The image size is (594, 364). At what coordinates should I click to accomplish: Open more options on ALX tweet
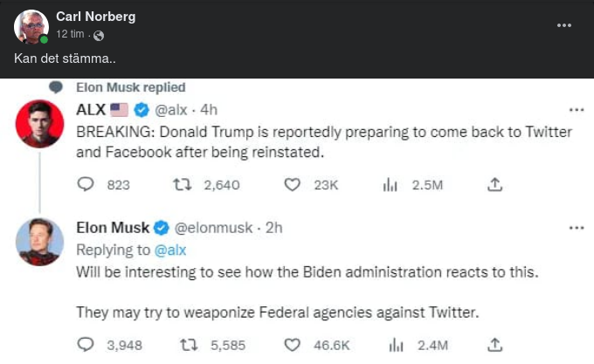[576, 111]
